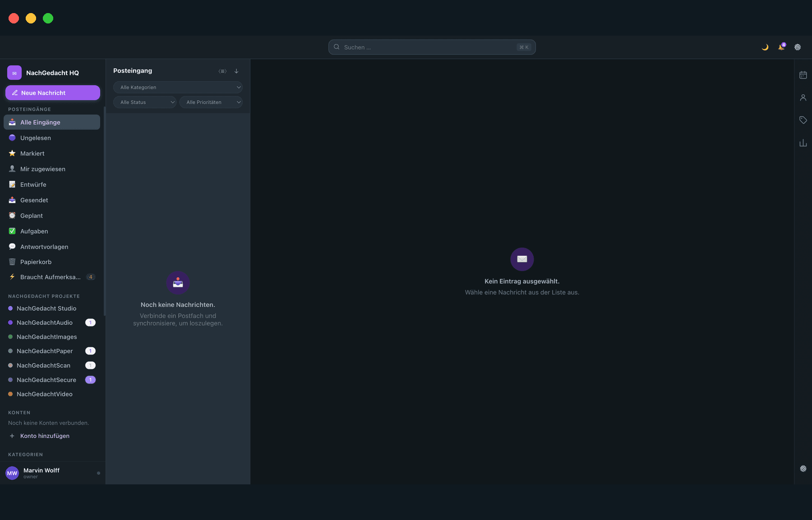Open the Entwürfe drafts folder
Screen dimensions: 812x520
pos(52,184)
